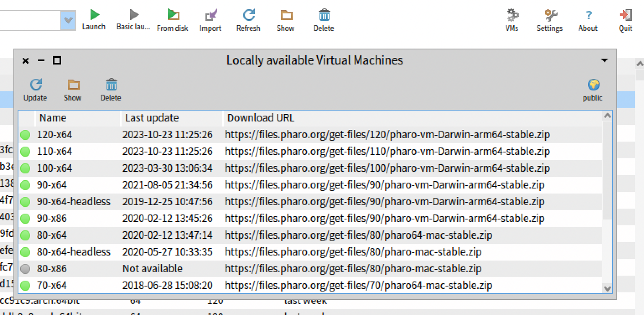Image resolution: width=644 pixels, height=315 pixels.
Task: Open the template dropdown arrow in top toolbar
Action: 68,20
